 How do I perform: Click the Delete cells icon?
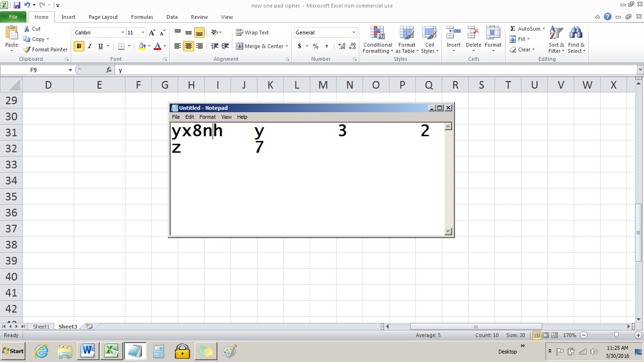coord(473,33)
